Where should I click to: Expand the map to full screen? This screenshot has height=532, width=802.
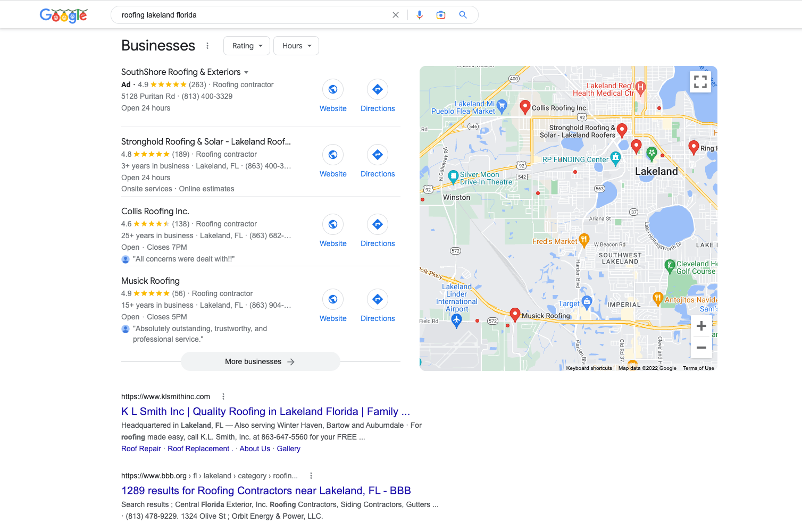pos(700,82)
